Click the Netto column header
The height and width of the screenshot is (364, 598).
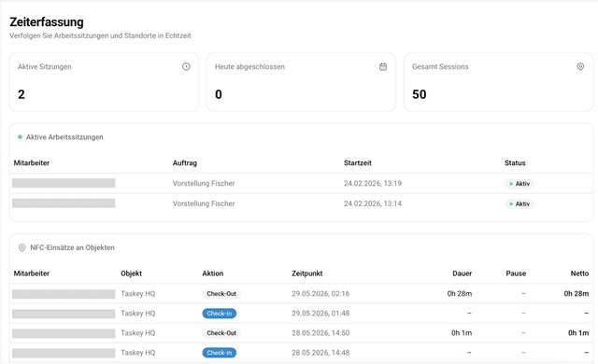579,273
